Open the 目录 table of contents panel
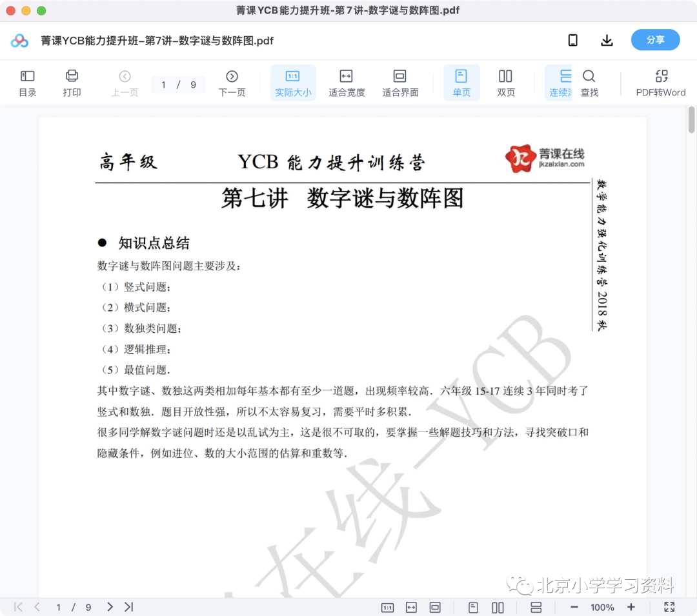 coord(28,83)
